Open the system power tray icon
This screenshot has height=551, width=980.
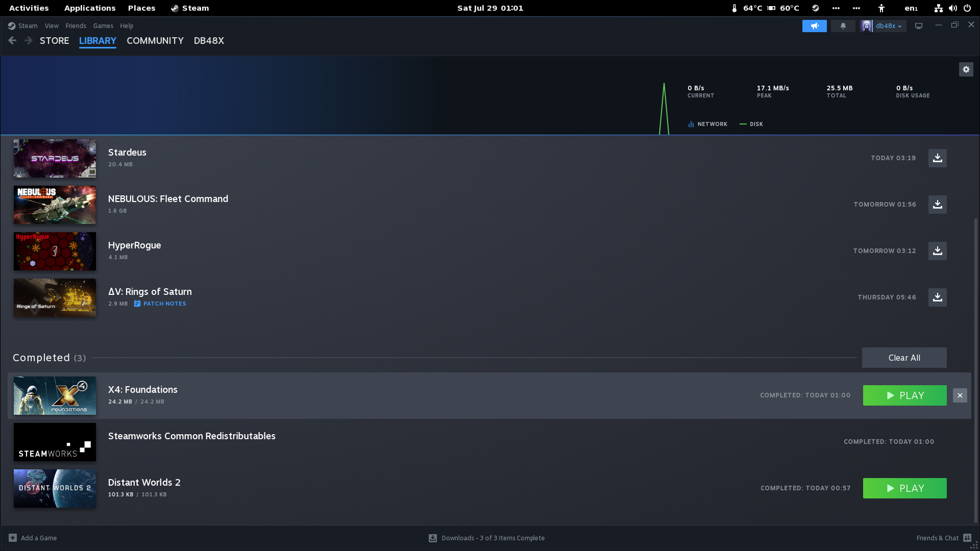pyautogui.click(x=967, y=8)
